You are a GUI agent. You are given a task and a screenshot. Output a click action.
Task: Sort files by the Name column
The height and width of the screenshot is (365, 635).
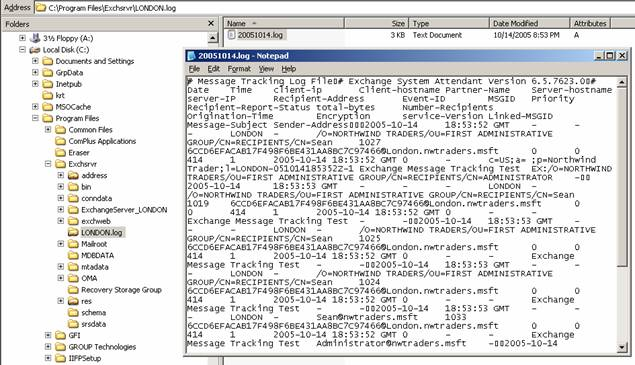point(284,23)
